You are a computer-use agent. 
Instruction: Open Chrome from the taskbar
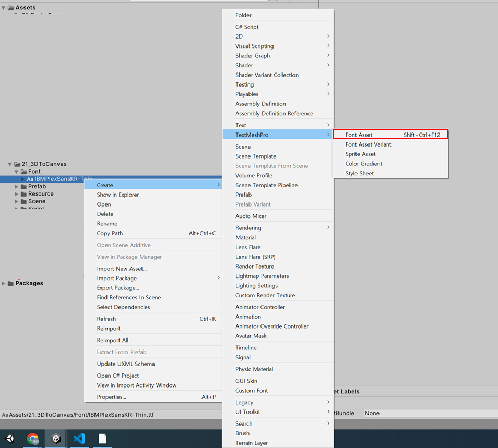click(33, 439)
